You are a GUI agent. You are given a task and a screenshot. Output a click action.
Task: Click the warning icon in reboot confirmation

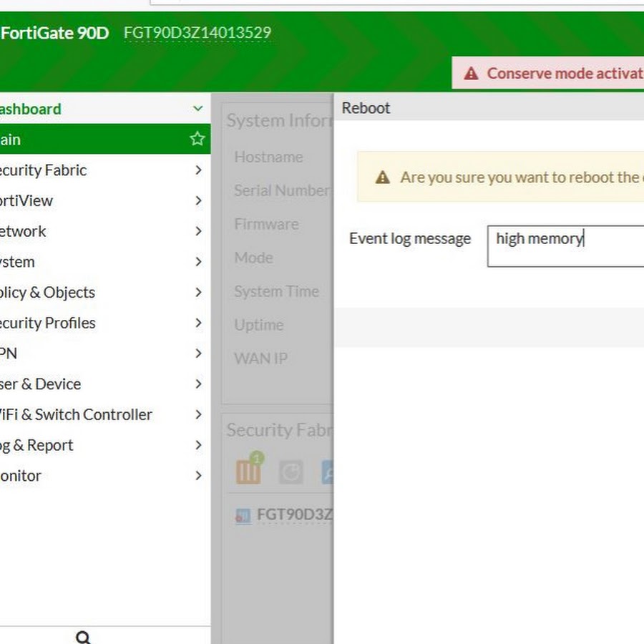tap(383, 177)
